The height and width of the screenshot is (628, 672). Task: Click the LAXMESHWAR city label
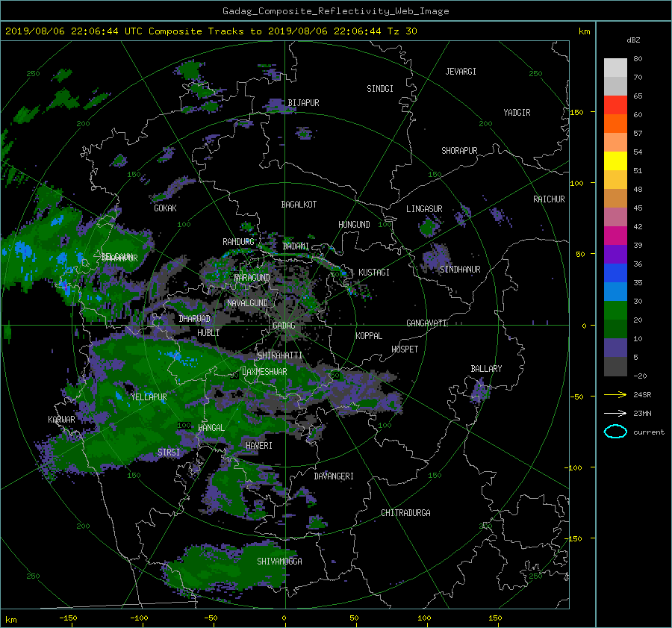(264, 372)
